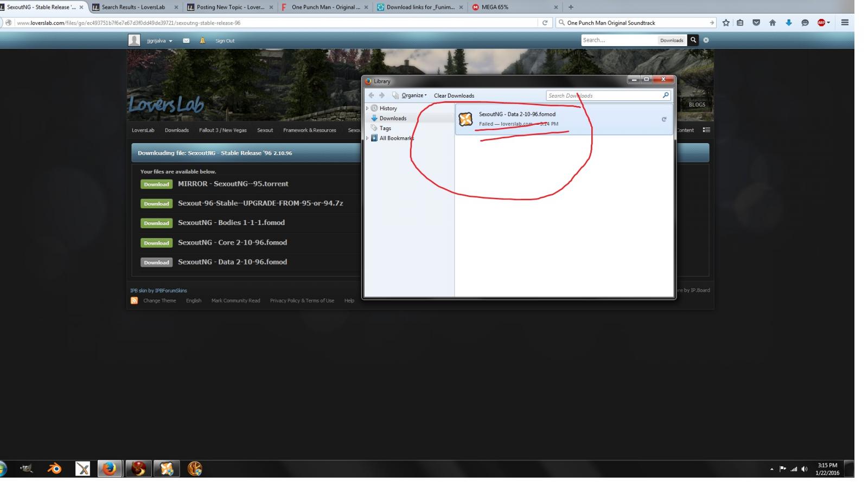Open the Firefox hamburger menu
Screen dimensions: 868x488
(845, 23)
